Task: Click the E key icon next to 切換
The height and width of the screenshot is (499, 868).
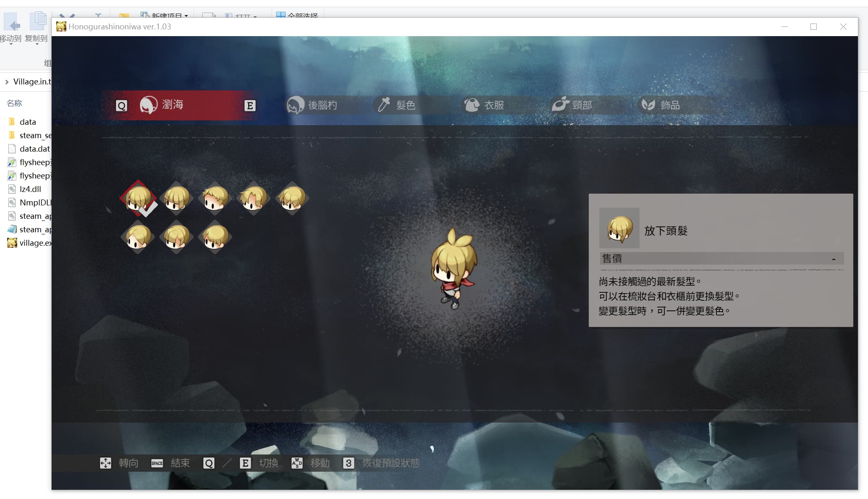Action: point(245,463)
